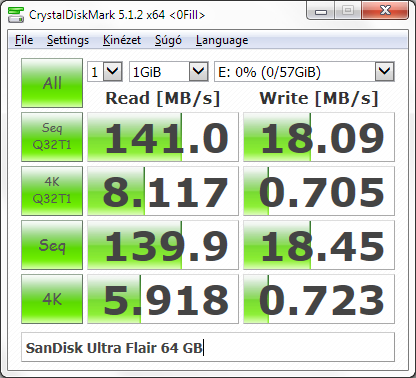Click Seq Q32T1 read result 141.0
Image resolution: width=416 pixels, height=378 pixels.
point(163,137)
